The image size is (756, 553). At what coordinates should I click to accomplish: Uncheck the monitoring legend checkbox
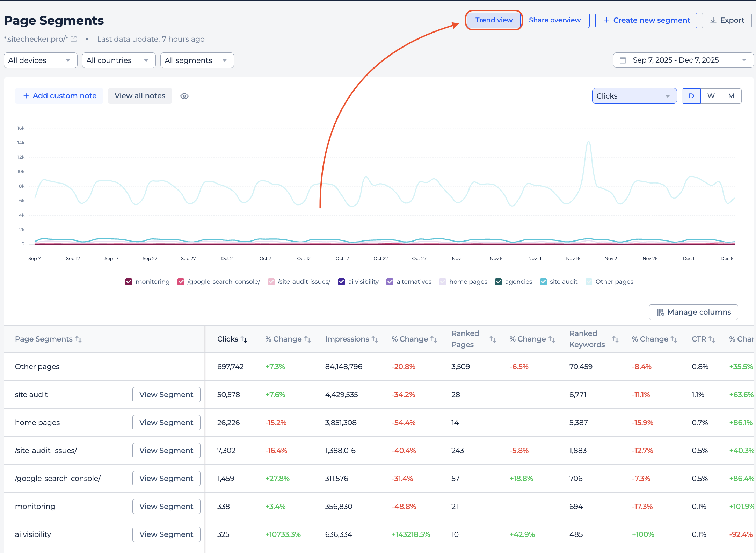click(x=129, y=282)
